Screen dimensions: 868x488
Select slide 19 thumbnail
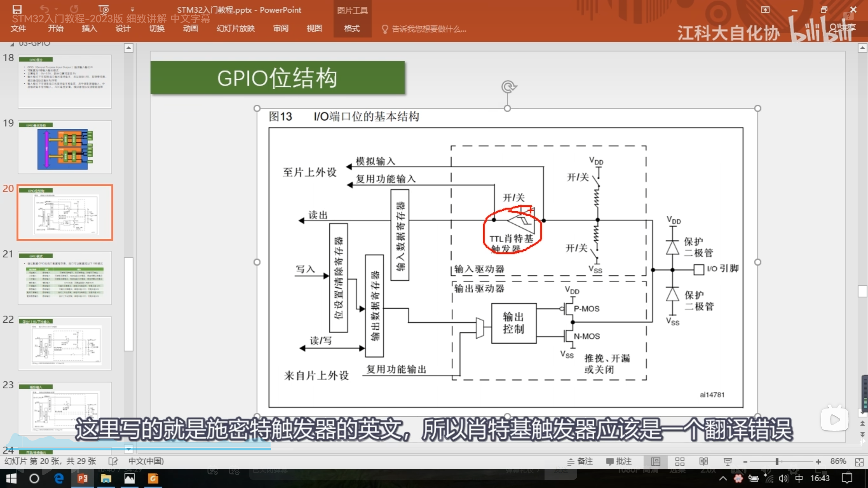(65, 147)
